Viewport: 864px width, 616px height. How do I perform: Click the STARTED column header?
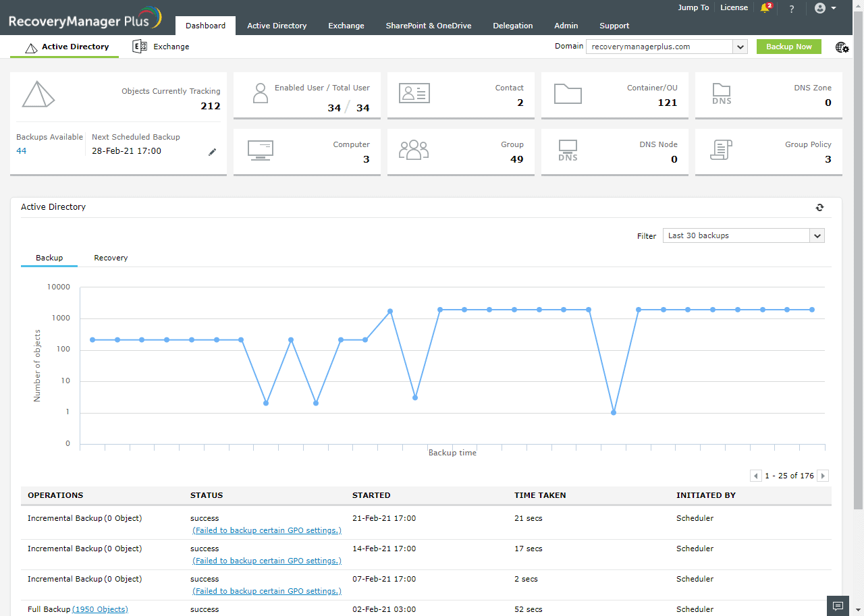coord(371,495)
